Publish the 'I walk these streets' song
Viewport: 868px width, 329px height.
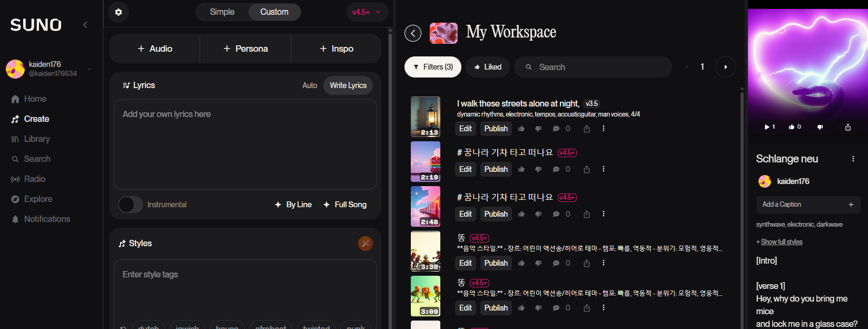pyautogui.click(x=496, y=129)
